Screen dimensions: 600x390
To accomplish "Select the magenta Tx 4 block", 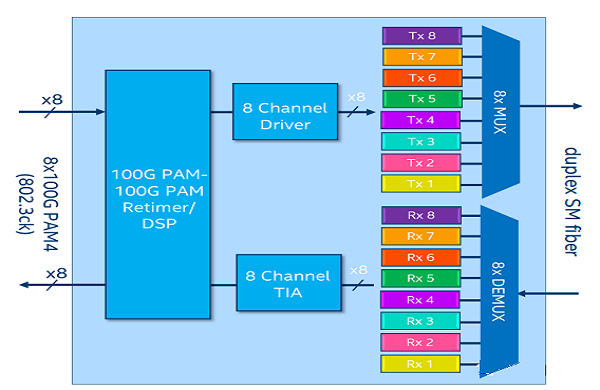I will pyautogui.click(x=421, y=120).
